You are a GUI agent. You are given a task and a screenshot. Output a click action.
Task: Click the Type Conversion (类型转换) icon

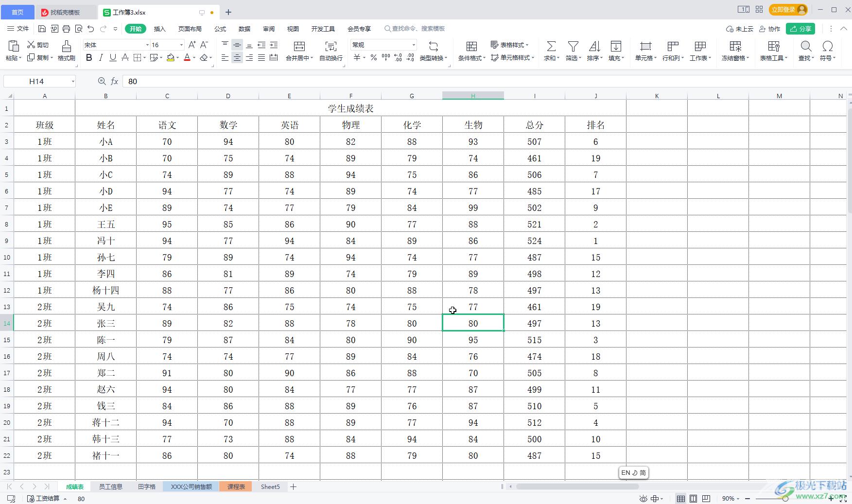(433, 46)
